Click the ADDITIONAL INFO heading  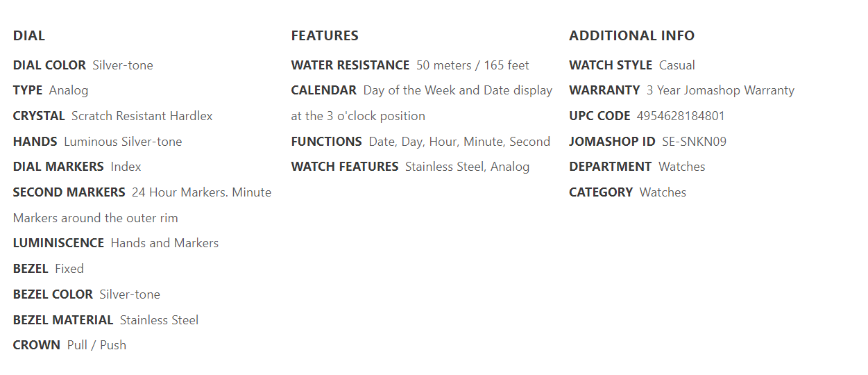click(632, 35)
